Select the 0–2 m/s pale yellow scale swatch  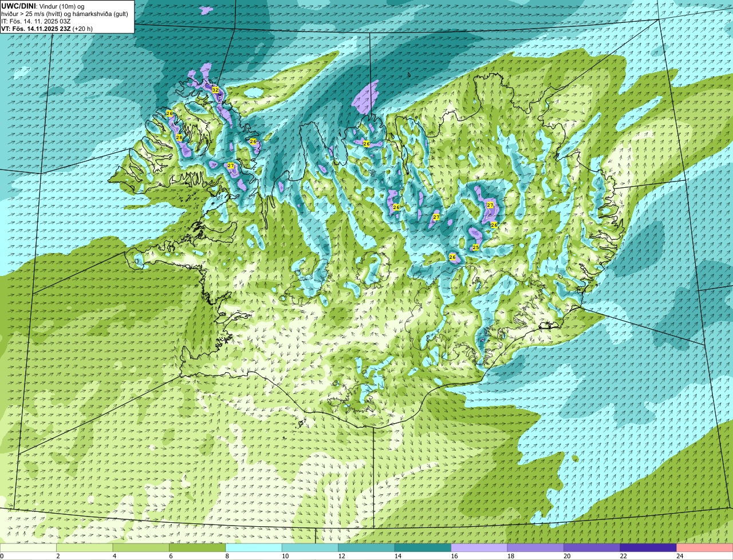coord(28,547)
